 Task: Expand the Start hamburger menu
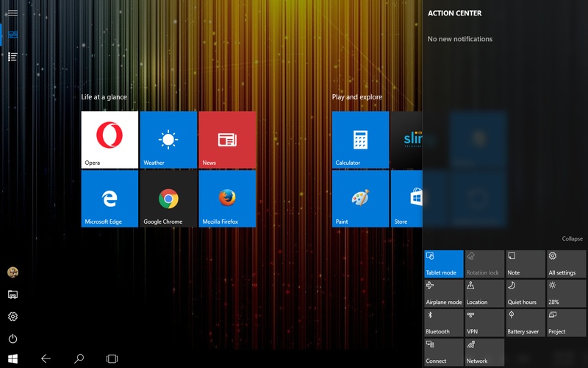coord(12,13)
